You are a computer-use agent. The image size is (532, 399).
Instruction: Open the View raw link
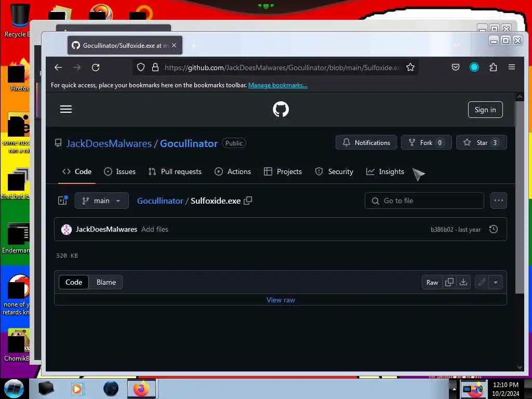(x=281, y=300)
